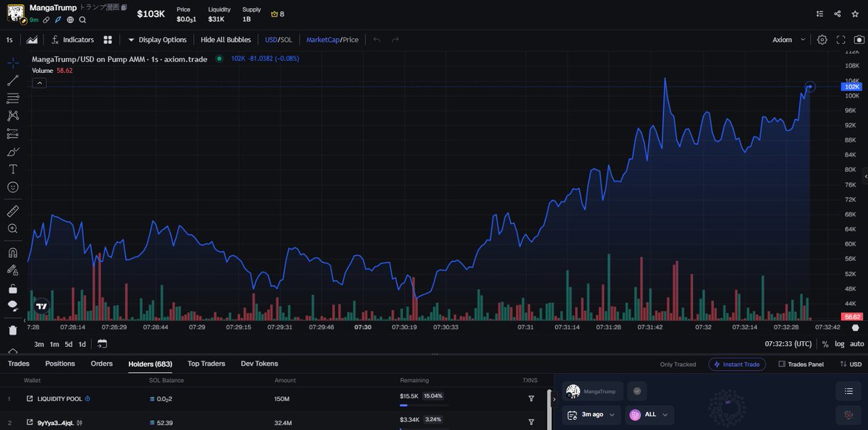This screenshot has height=430, width=868.
Task: Set chart range to 1d
Action: click(x=82, y=344)
